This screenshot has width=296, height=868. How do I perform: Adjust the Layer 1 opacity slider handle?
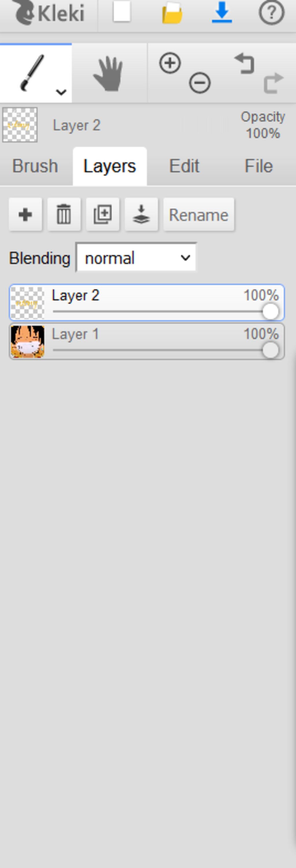270,350
